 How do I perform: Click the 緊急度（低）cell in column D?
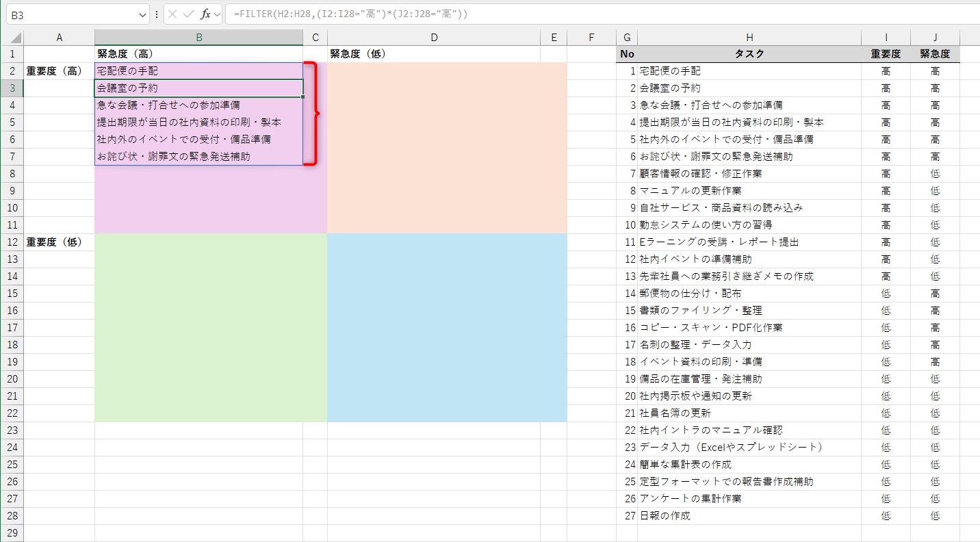(434, 54)
